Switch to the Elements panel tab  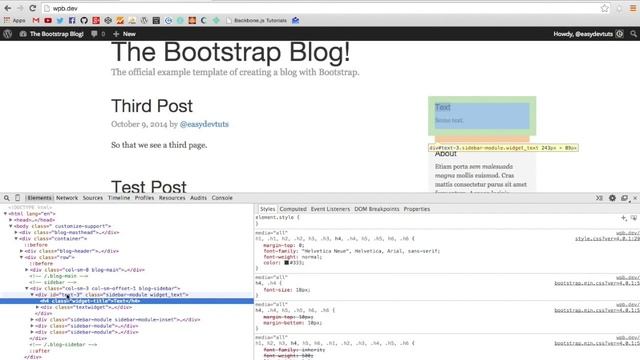[x=40, y=198]
